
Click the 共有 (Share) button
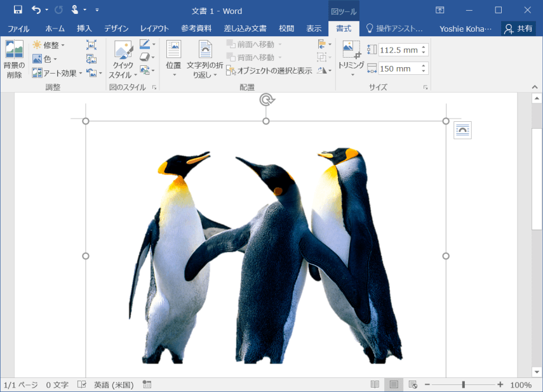pos(518,28)
